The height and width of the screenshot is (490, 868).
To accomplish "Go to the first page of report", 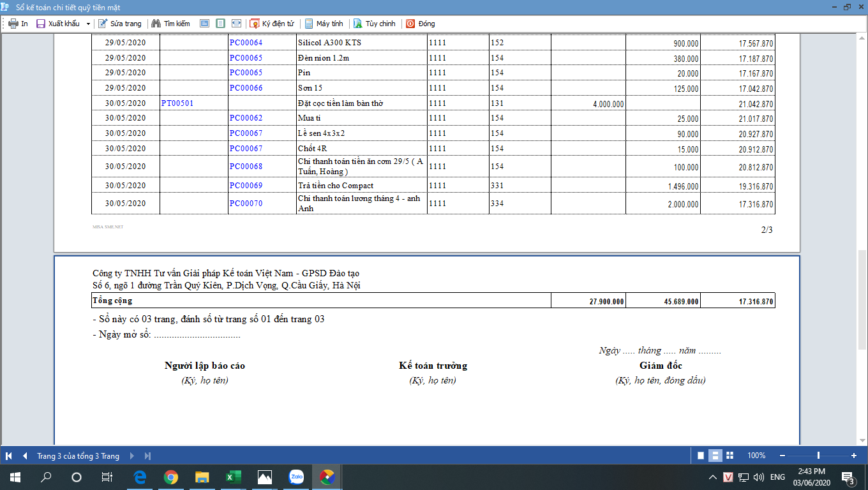I will 9,456.
